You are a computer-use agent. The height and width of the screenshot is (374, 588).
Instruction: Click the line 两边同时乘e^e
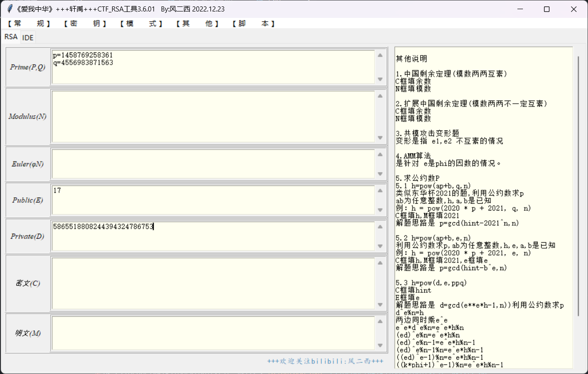click(x=422, y=320)
